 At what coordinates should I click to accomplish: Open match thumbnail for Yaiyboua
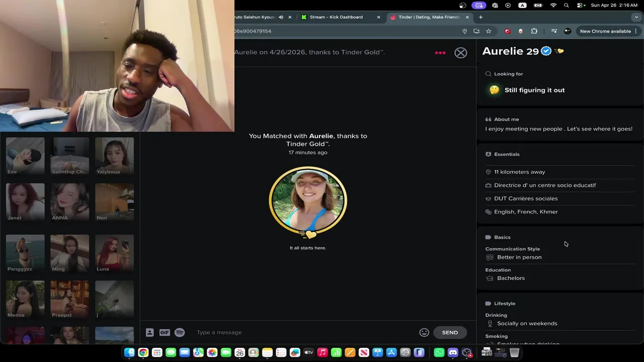click(x=114, y=156)
